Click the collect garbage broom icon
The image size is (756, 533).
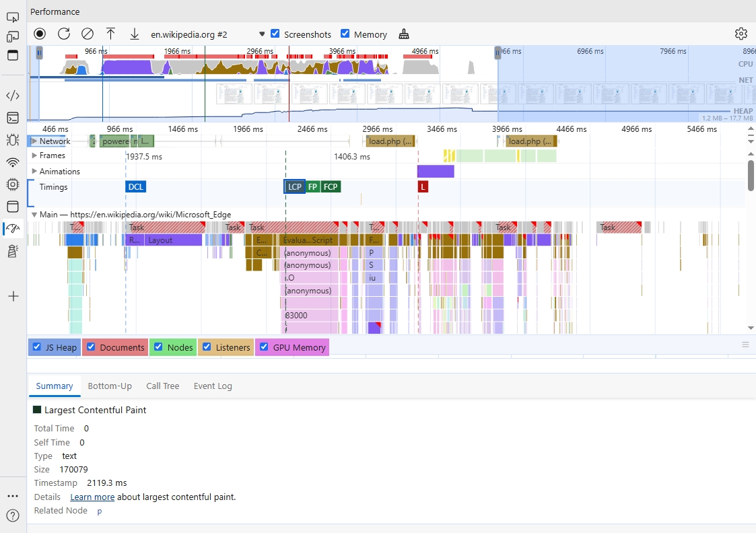[x=404, y=34]
